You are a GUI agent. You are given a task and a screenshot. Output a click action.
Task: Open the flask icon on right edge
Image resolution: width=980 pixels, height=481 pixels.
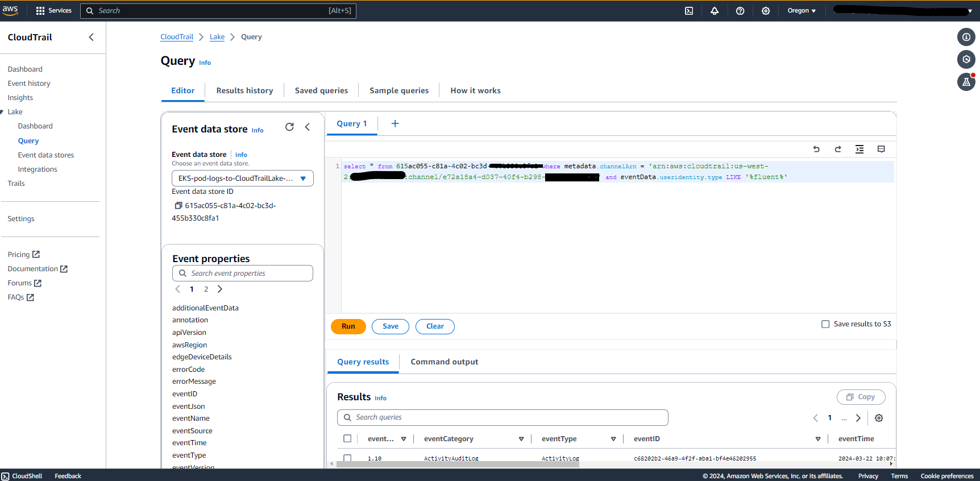point(966,82)
